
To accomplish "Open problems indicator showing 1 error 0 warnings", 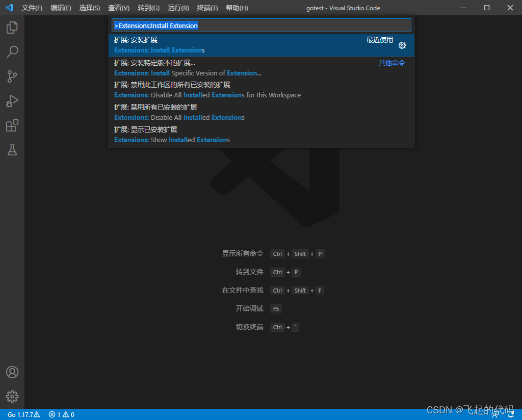I will click(x=62, y=415).
